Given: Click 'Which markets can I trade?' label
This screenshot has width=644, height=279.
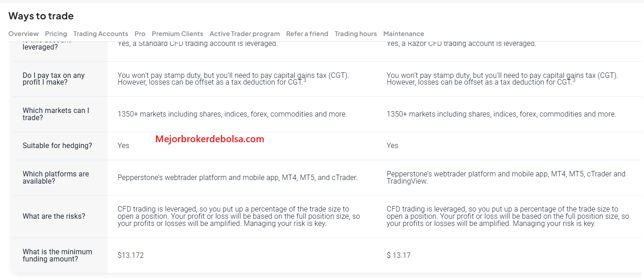Looking at the screenshot, I should pos(56,114).
